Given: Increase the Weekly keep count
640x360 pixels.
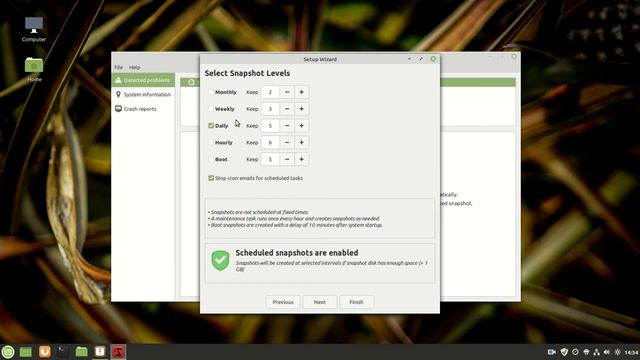Looking at the screenshot, I should pos(302,109).
